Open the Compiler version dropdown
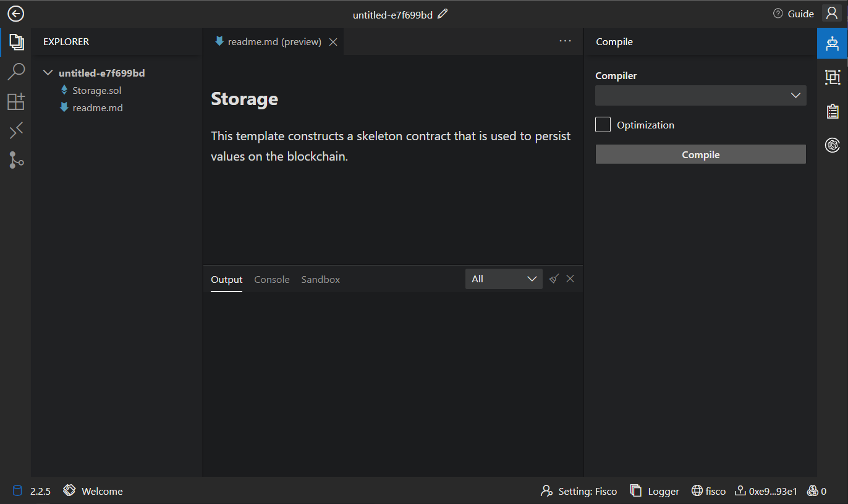The width and height of the screenshot is (848, 504). (700, 95)
